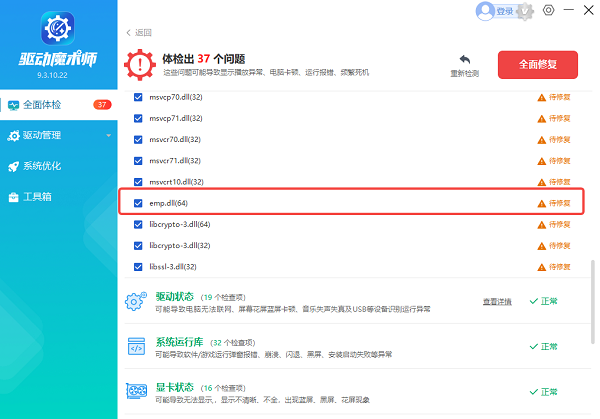Screen dimensions: 600x419
Task: Click the 重新检测 label
Action: click(465, 73)
